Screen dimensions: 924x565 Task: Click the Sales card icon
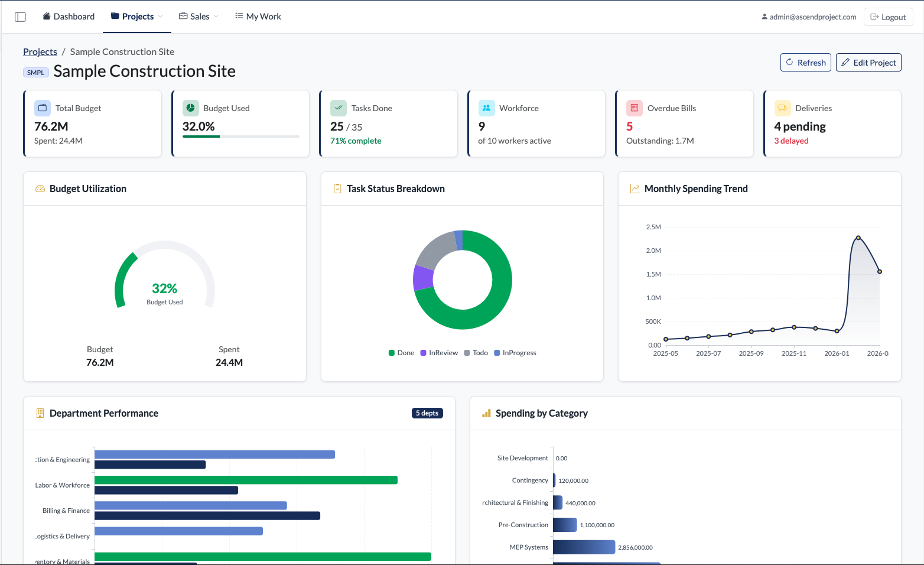tap(183, 16)
